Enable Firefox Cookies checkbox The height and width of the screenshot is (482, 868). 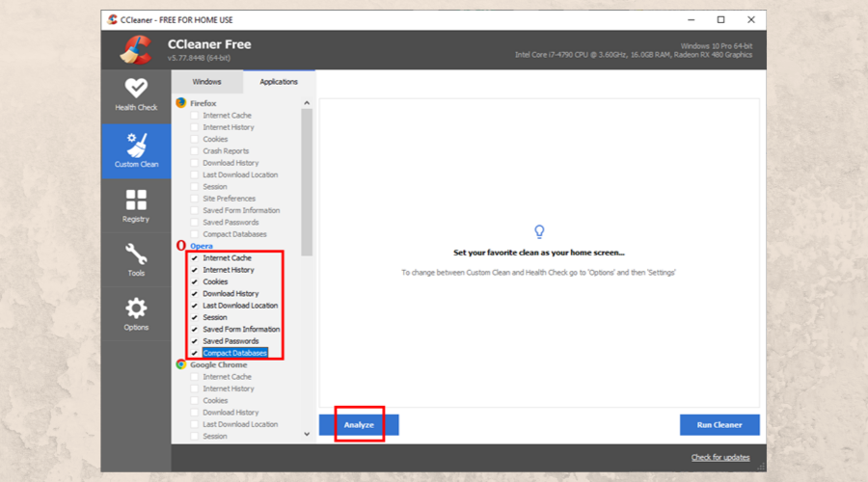click(194, 139)
